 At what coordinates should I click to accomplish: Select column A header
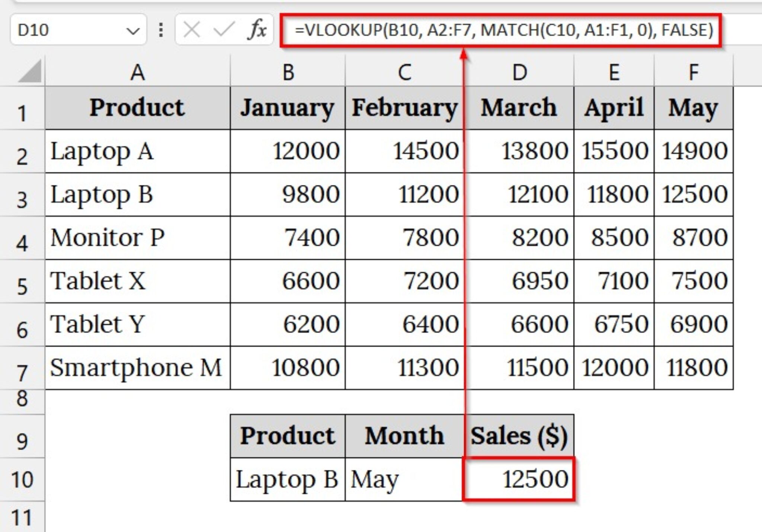138,71
